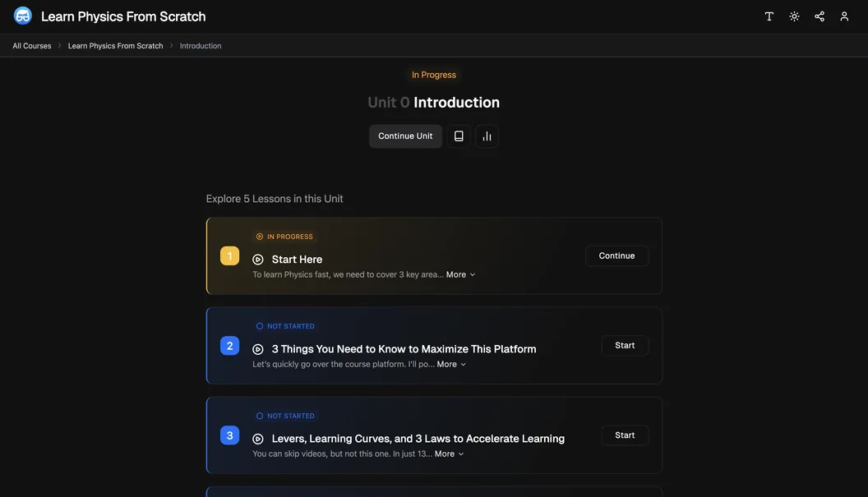Screen dimensions: 868x497
Task: Open the text size (T) icon
Action: (769, 16)
